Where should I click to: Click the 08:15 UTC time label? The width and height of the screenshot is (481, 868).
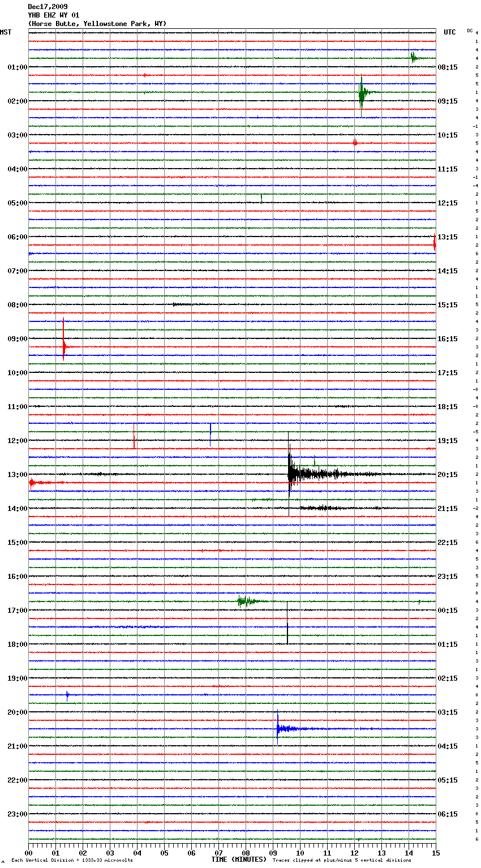pyautogui.click(x=448, y=67)
